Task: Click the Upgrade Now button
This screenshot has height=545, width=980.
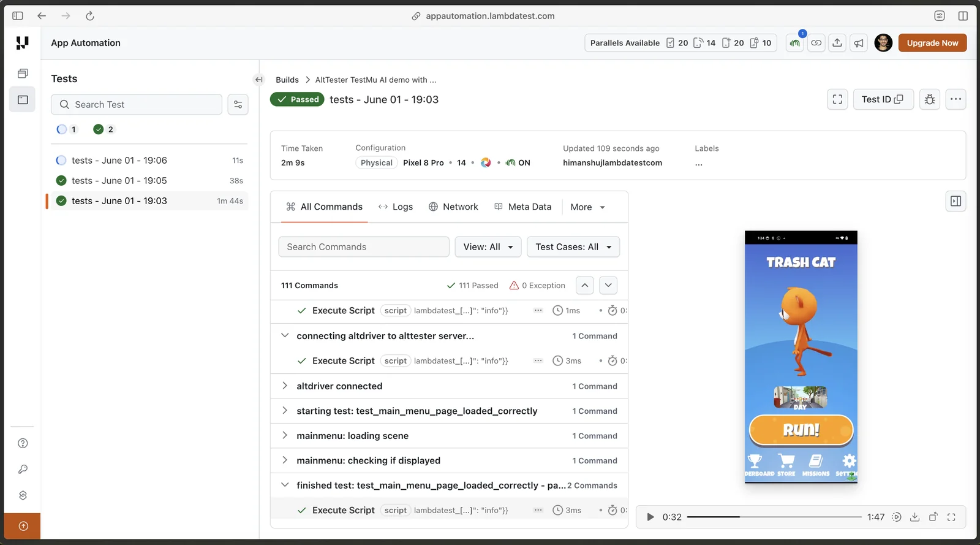Action: click(x=932, y=43)
